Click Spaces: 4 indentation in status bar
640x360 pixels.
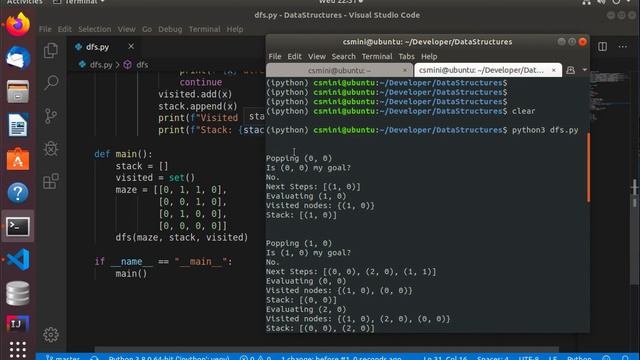493,357
